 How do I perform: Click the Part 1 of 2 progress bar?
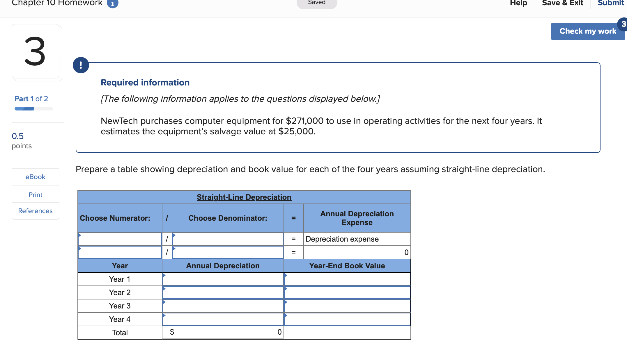click(33, 109)
